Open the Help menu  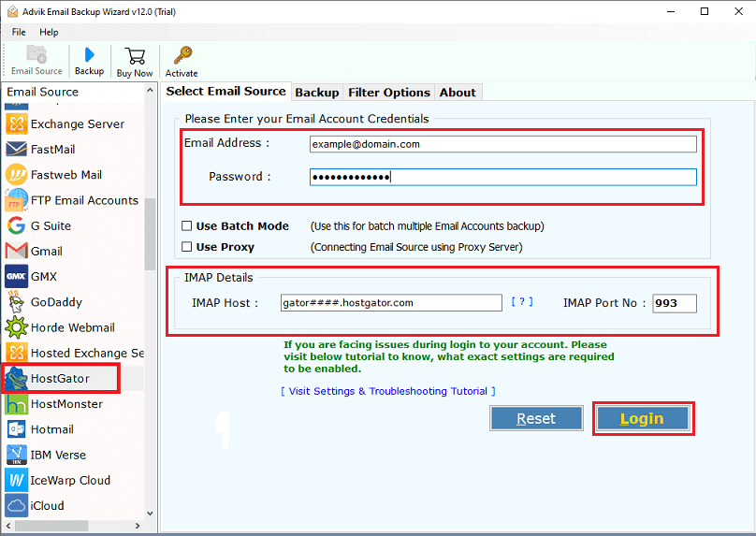[x=49, y=32]
